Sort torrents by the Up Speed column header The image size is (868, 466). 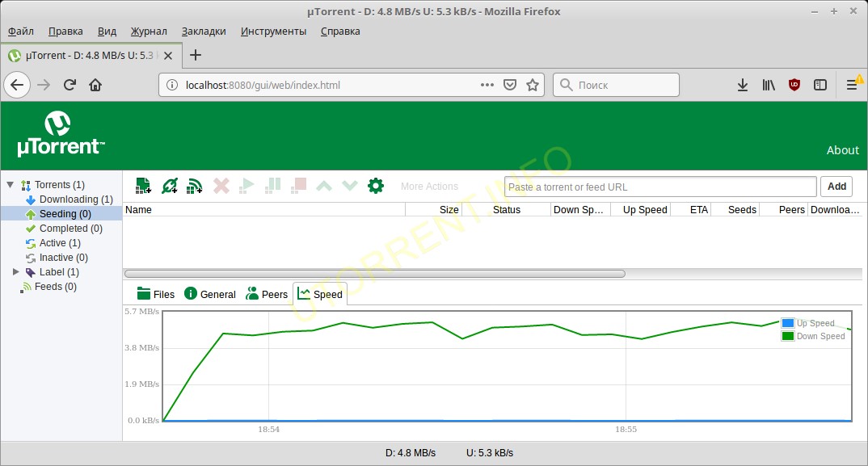coord(641,210)
